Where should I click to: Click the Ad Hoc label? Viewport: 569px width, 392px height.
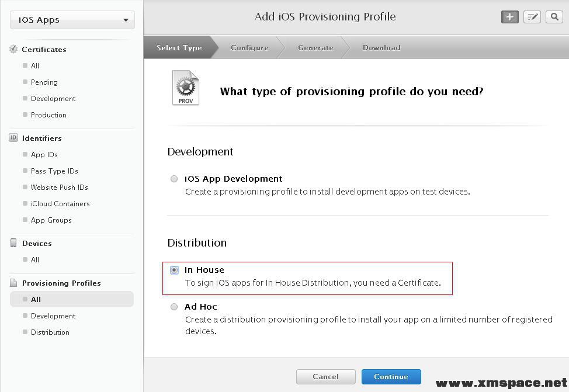[201, 307]
